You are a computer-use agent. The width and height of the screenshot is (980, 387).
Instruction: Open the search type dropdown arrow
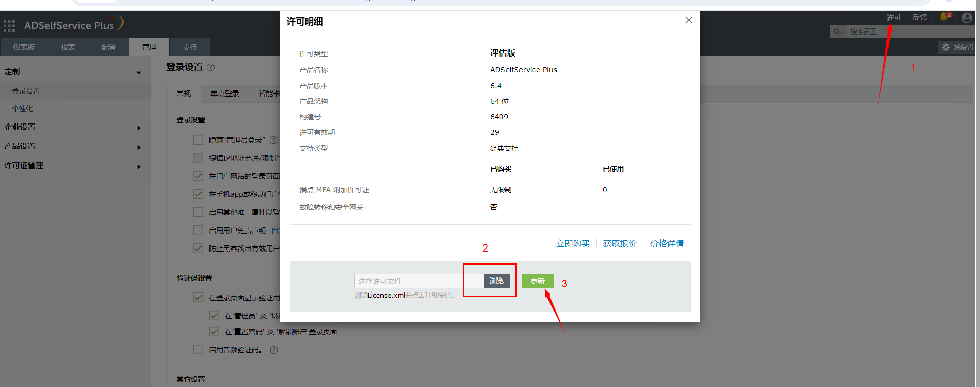tap(841, 33)
